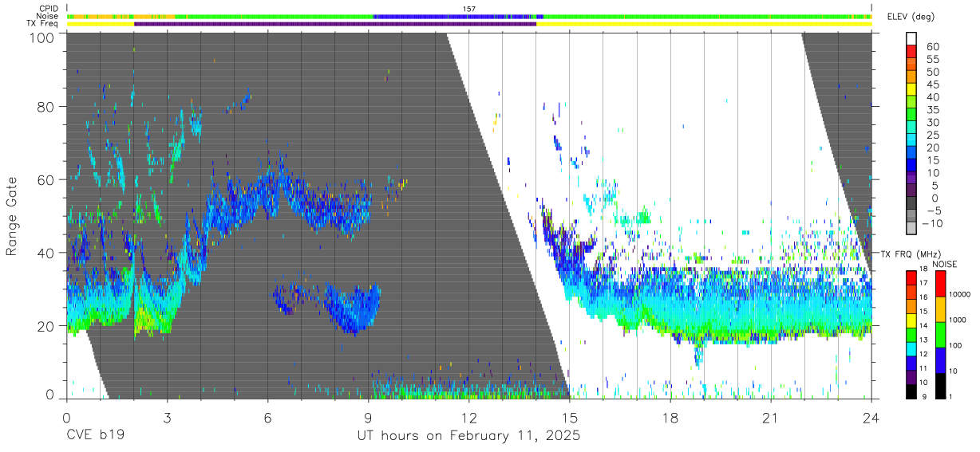The height and width of the screenshot is (452, 980).
Task: Click the 16 label on the TX FRQ legend
Action: pyautogui.click(x=923, y=297)
